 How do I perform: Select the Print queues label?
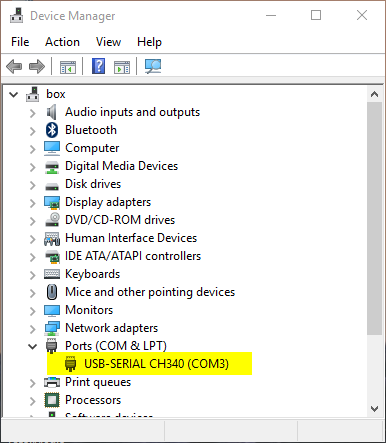click(98, 382)
